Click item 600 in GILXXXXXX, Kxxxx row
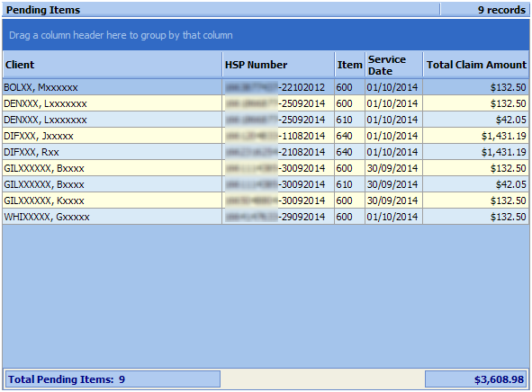The height and width of the screenshot is (392, 532). 350,200
